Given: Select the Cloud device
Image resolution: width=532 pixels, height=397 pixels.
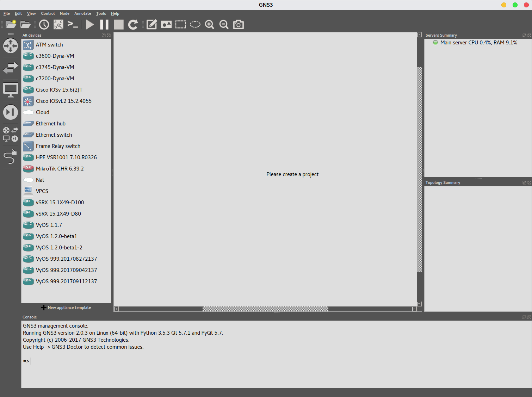Looking at the screenshot, I should click(x=66, y=112).
